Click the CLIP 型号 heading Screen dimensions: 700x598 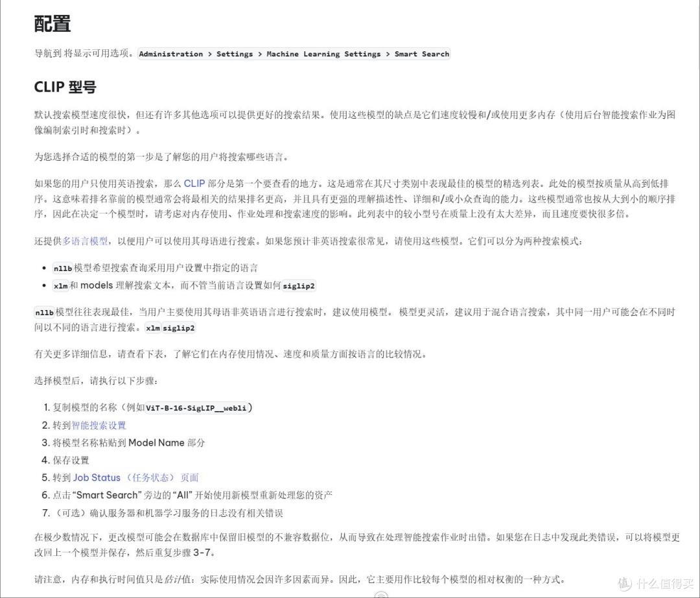65,87
